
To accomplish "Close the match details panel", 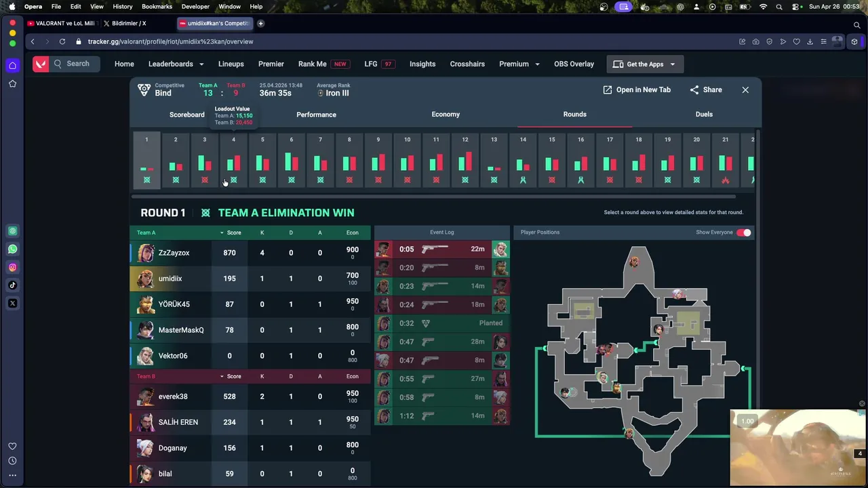I will (745, 89).
